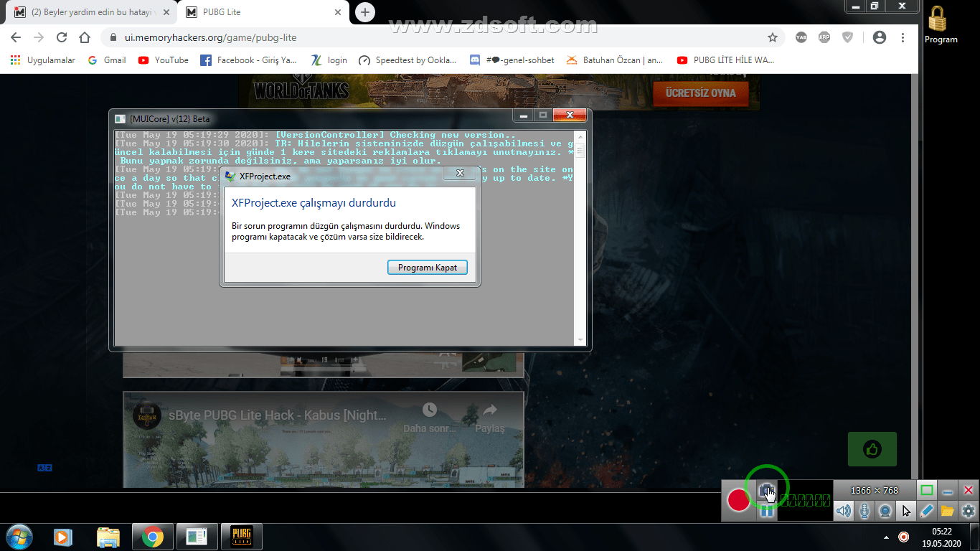Image resolution: width=980 pixels, height=551 pixels.
Task: Go back in Chrome
Action: tap(16, 37)
